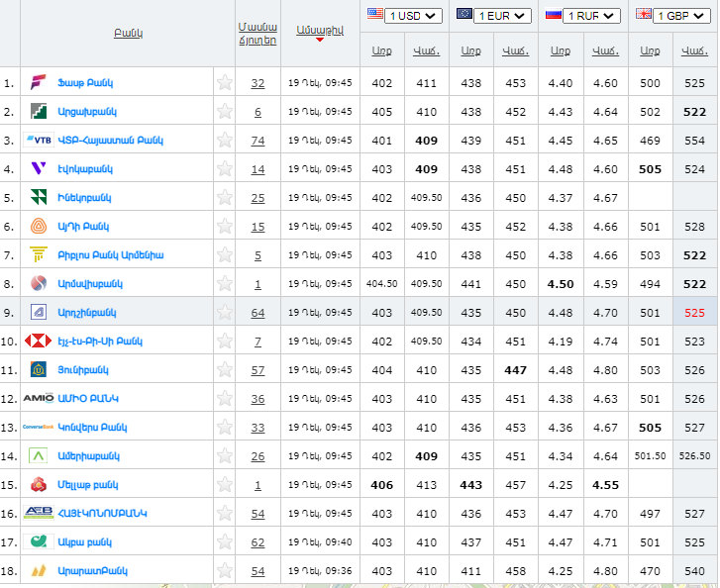
Task: Sort by EUR sell column header
Action: 516,50
